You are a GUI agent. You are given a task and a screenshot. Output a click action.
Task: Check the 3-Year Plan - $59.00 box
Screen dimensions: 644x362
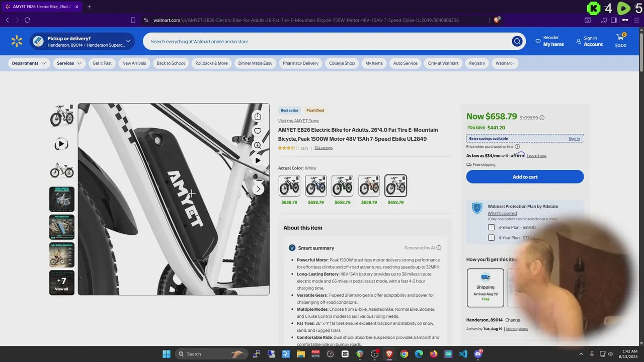[x=491, y=227]
